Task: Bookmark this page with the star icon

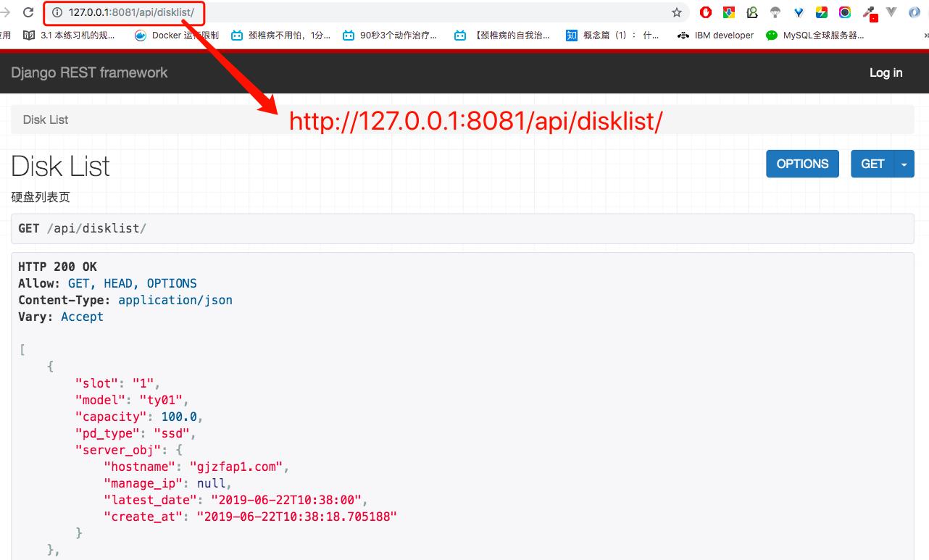Action: click(677, 12)
